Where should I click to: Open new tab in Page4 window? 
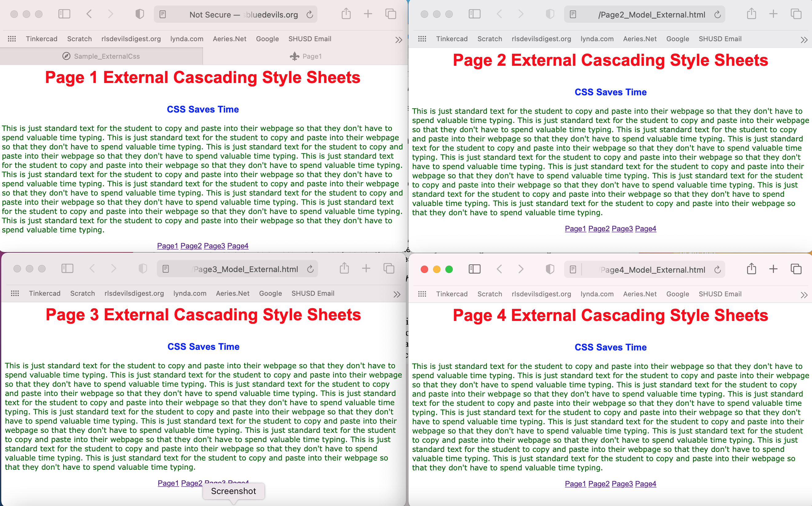773,269
